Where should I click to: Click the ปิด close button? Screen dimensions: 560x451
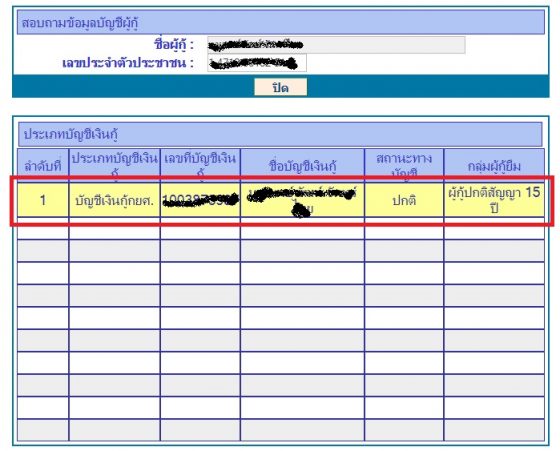280,87
